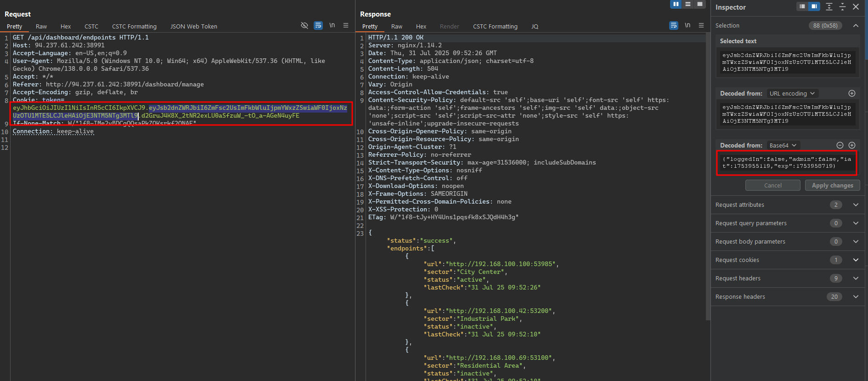Toggle line wrap icon in Request pane
This screenshot has width=868, height=381.
click(x=318, y=26)
